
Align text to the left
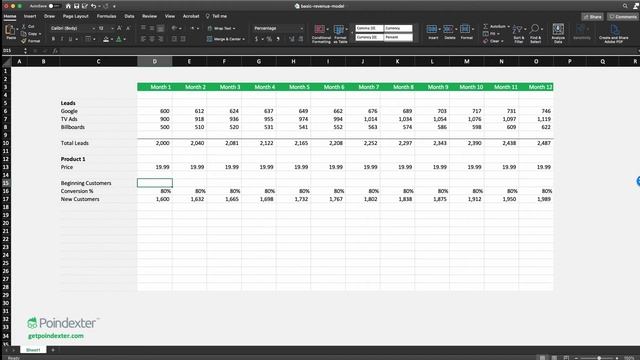coord(143,39)
